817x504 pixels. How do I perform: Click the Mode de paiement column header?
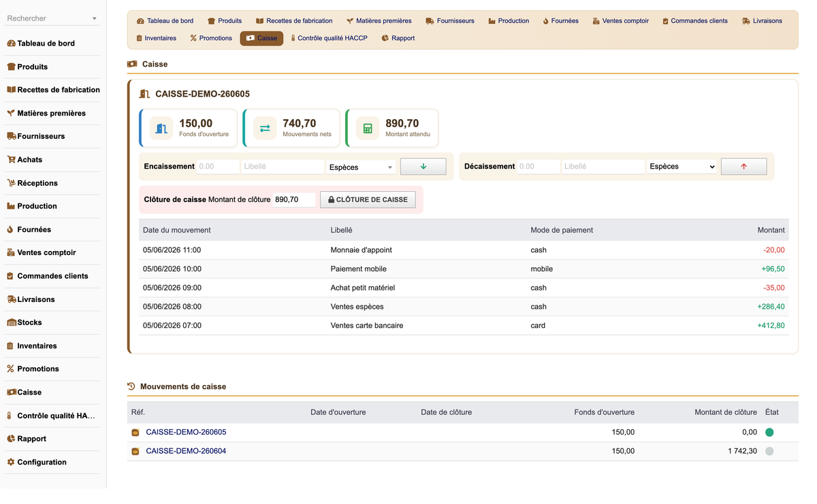(x=562, y=231)
